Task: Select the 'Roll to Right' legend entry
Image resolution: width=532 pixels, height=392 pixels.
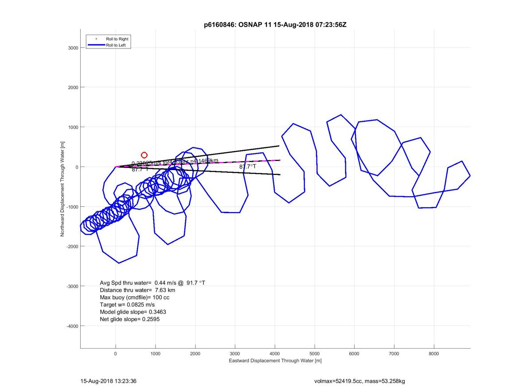Action: point(117,39)
